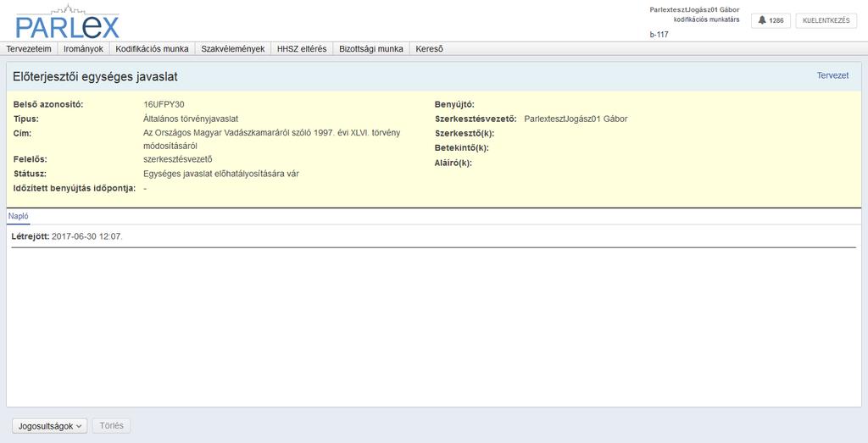The height and width of the screenshot is (443, 868).
Task: Click the Létrejött date 2017-06-30 12:07
Action: tap(87, 236)
